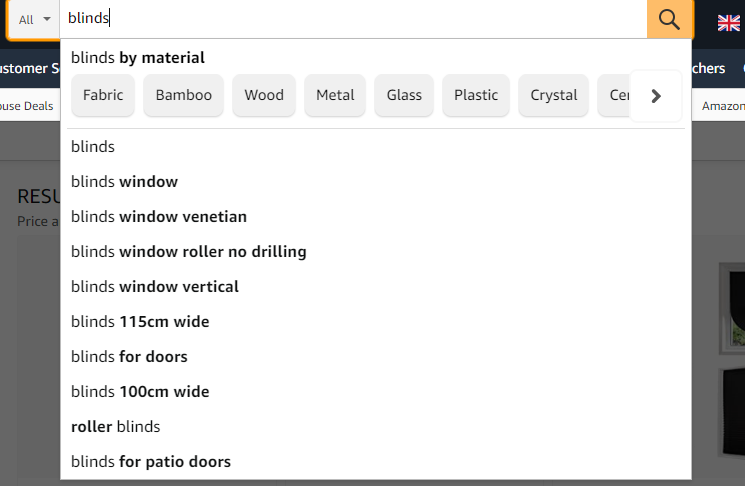
Task: Click inside the blinds search field
Action: (x=353, y=19)
